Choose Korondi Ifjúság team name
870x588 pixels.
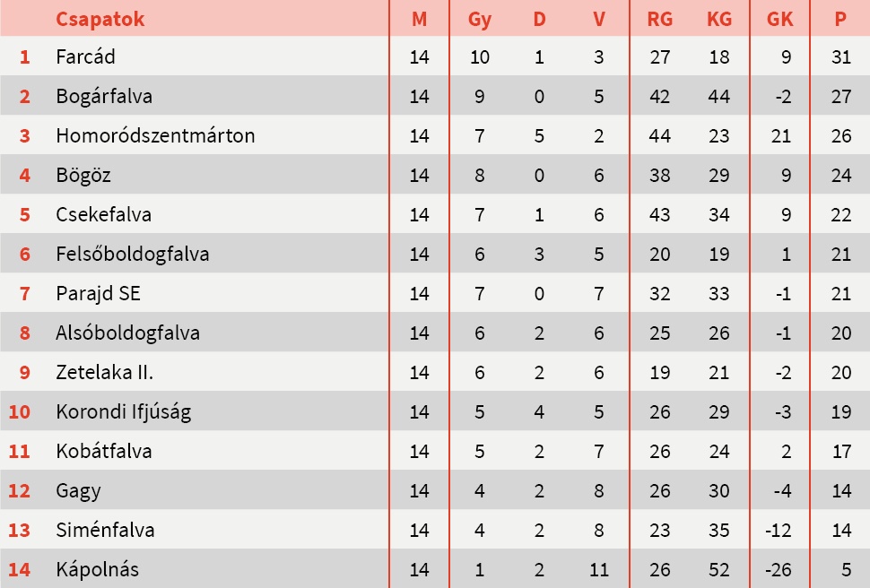[x=123, y=412]
